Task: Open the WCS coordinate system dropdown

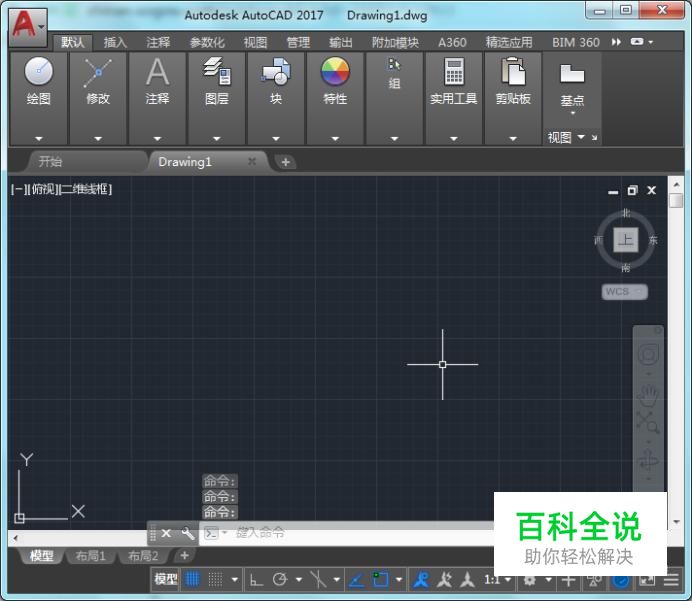Action: [624, 292]
